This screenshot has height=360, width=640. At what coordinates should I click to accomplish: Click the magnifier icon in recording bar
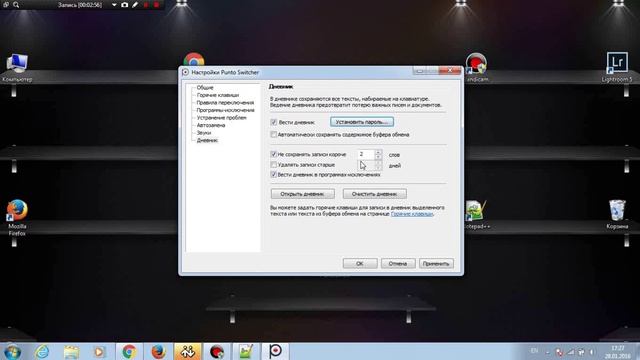(16, 5)
